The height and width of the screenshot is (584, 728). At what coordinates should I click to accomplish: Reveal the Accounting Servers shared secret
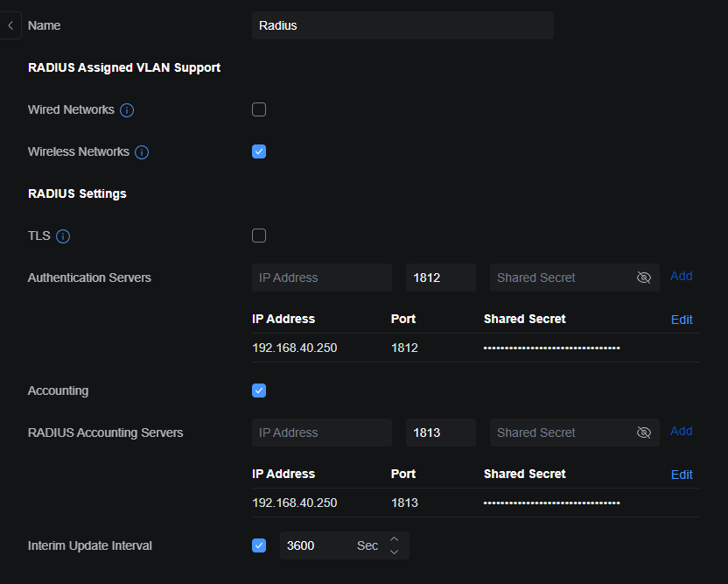pyautogui.click(x=644, y=433)
